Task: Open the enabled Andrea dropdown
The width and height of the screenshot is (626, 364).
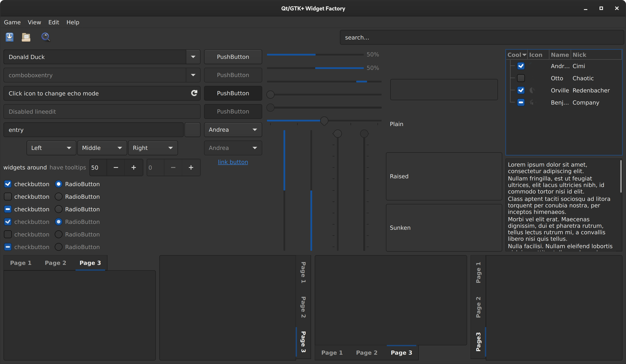Action: click(x=233, y=130)
